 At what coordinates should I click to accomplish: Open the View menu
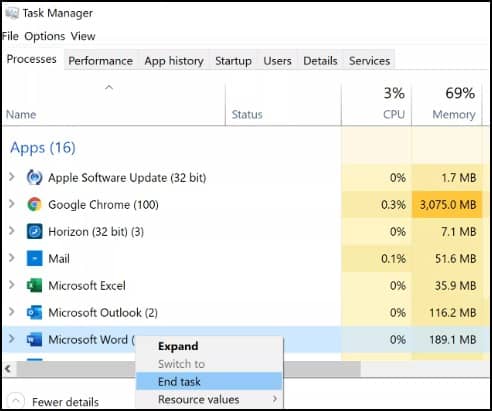point(83,36)
